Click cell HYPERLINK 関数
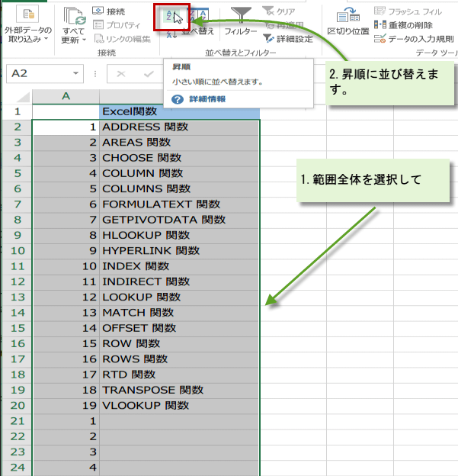The image size is (458, 476). pyautogui.click(x=179, y=251)
